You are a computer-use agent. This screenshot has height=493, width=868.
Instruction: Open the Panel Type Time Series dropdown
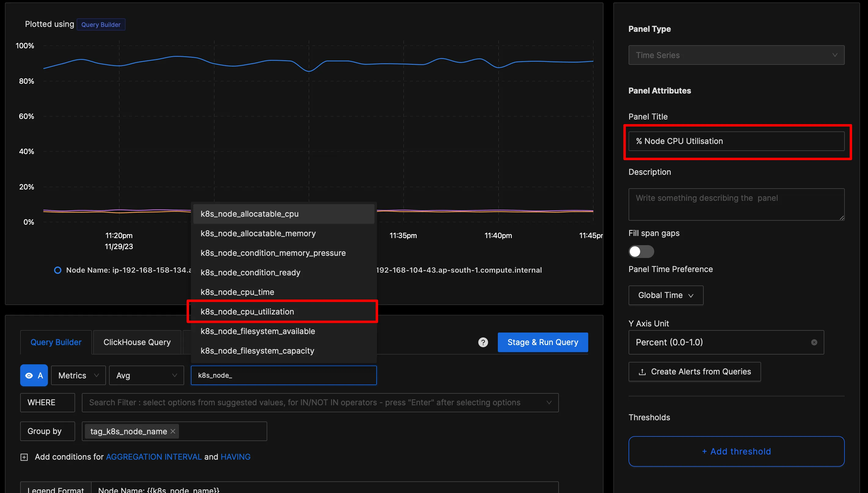point(736,55)
